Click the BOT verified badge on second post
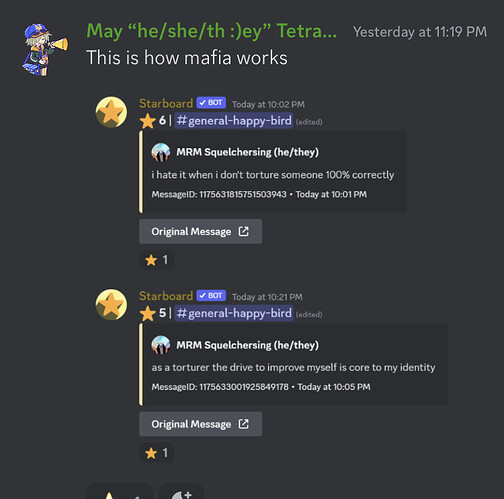504x499 pixels. pyautogui.click(x=211, y=295)
